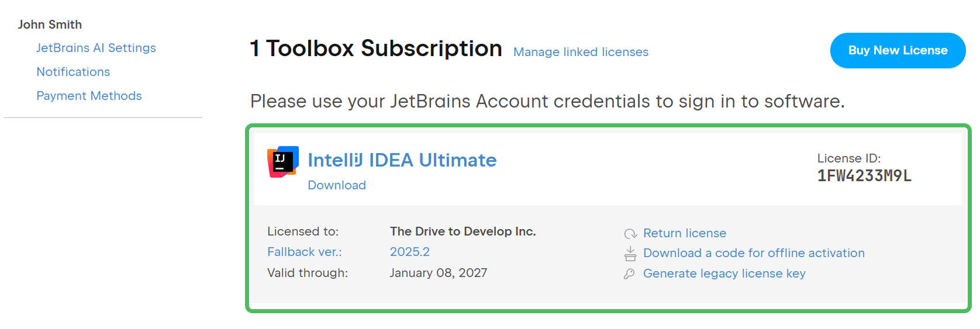Screen dimensions: 980x329
Task: Click Generate legacy license key link
Action: (724, 273)
